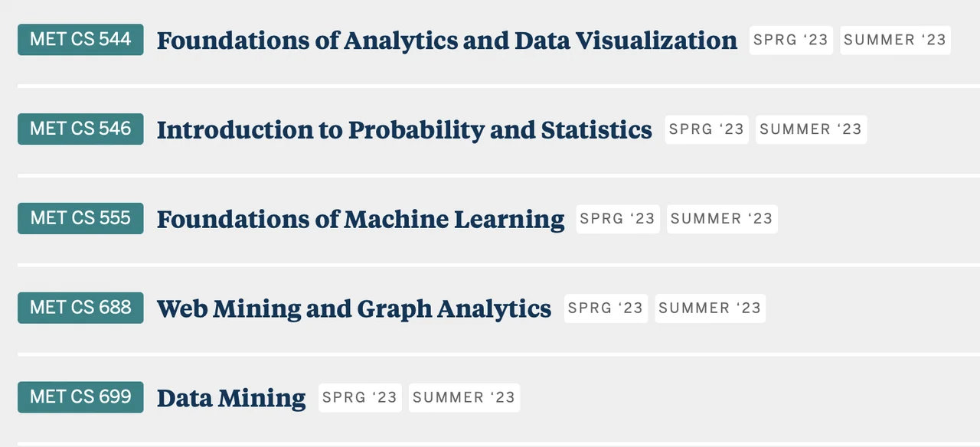Open Web Mining and Graph Analytics

point(354,309)
